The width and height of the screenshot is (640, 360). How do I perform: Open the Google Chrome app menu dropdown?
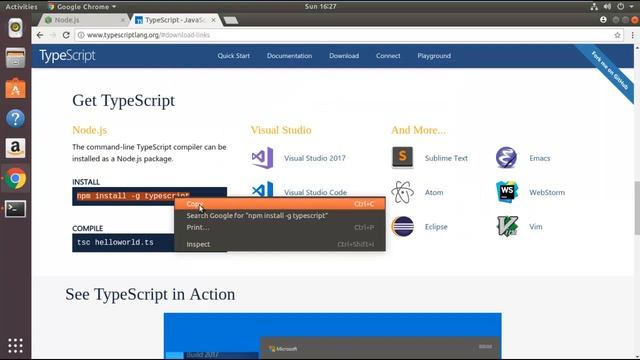82,7
